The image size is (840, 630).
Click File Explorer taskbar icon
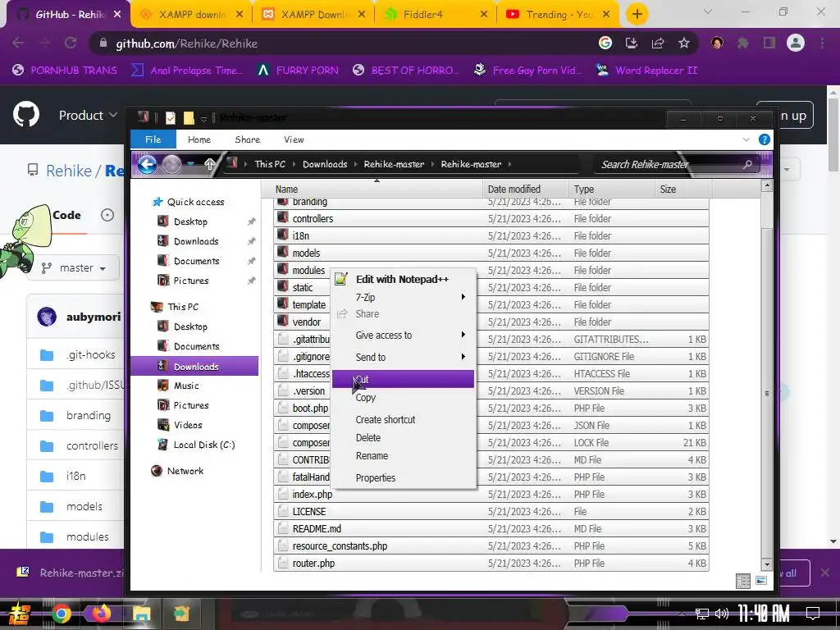141,614
